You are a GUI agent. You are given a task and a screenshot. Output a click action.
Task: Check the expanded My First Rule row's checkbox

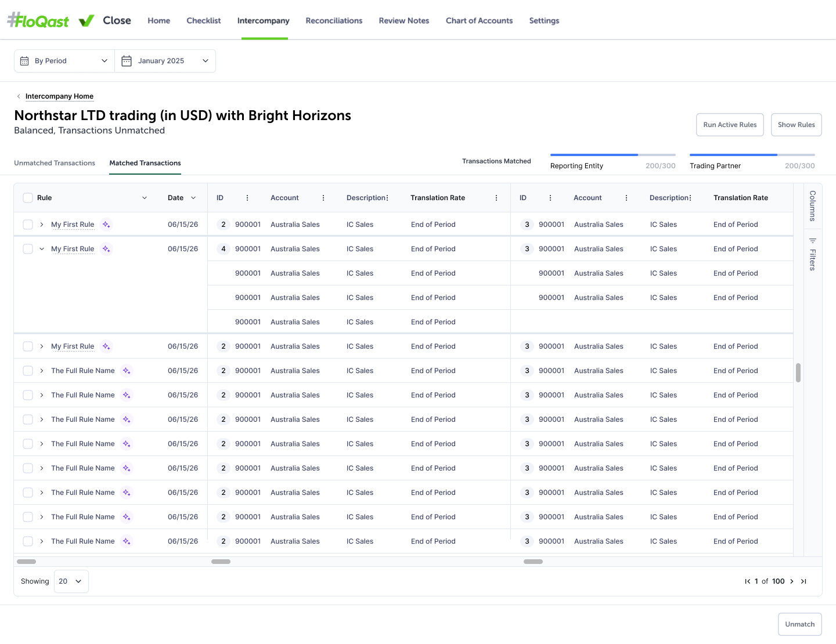28,249
